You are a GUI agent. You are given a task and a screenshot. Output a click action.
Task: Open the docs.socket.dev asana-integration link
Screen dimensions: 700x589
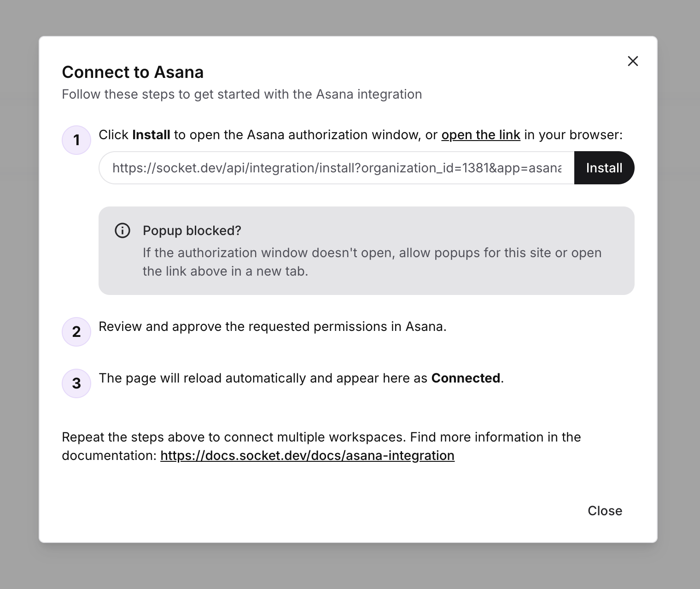point(307,455)
